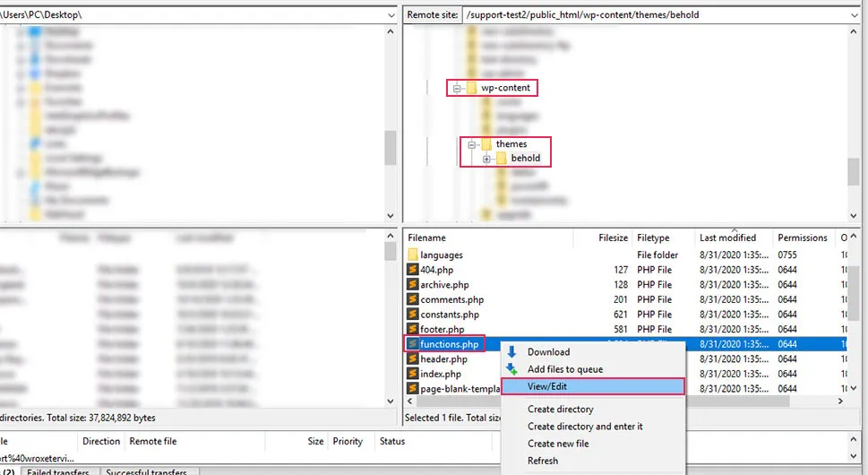The height and width of the screenshot is (475, 868).
Task: Choose View/Edit from the context menu
Action: click(x=546, y=386)
